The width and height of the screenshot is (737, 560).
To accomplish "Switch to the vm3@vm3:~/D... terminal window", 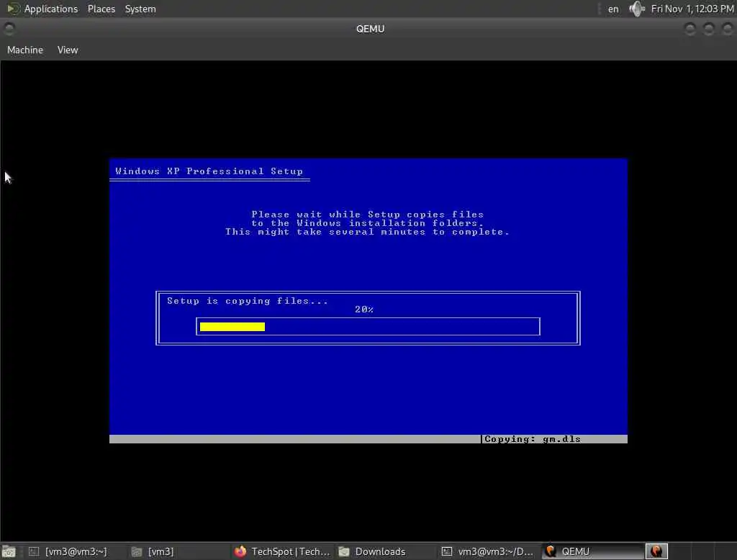I will 487,551.
